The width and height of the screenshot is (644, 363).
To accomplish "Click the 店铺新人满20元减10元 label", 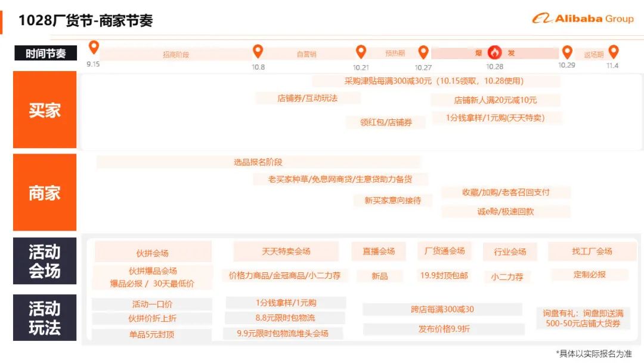I will 495,100.
